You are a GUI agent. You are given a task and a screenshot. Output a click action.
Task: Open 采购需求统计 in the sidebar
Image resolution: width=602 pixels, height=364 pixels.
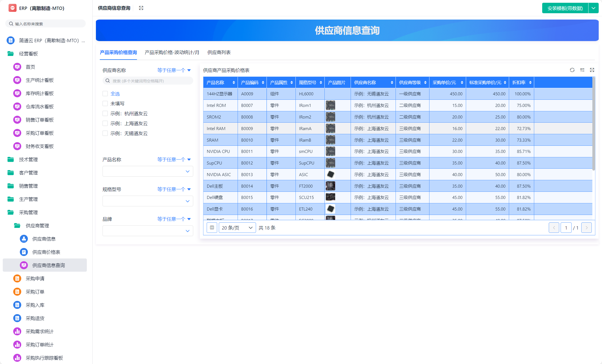[39, 331]
